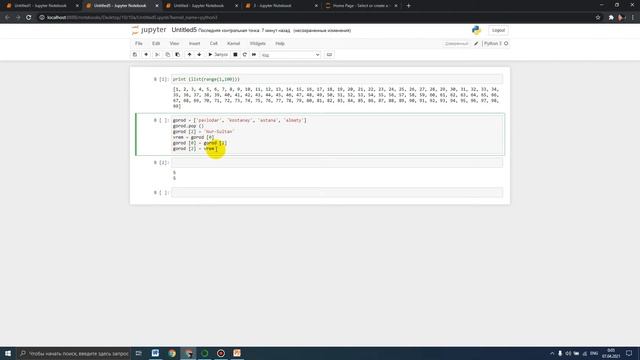Screen dimensions: 640x360
Task: Open the Edit menu
Action: [156, 43]
